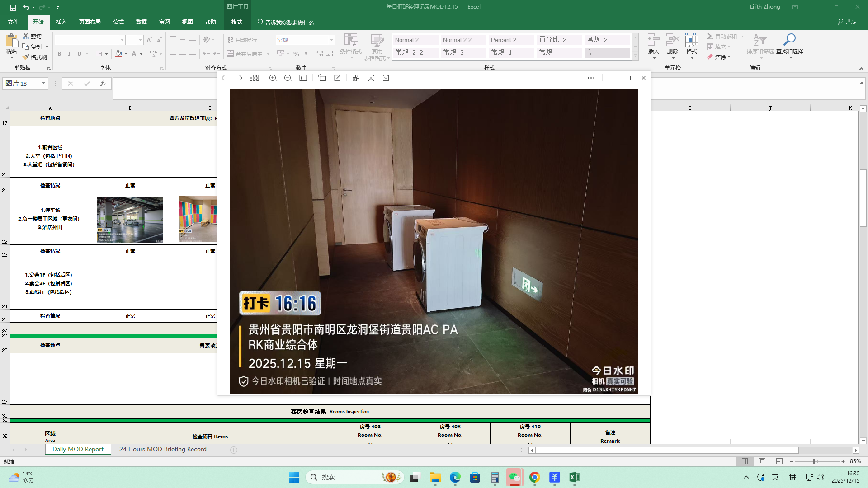Open WeChat from the taskbar

pyautogui.click(x=514, y=477)
